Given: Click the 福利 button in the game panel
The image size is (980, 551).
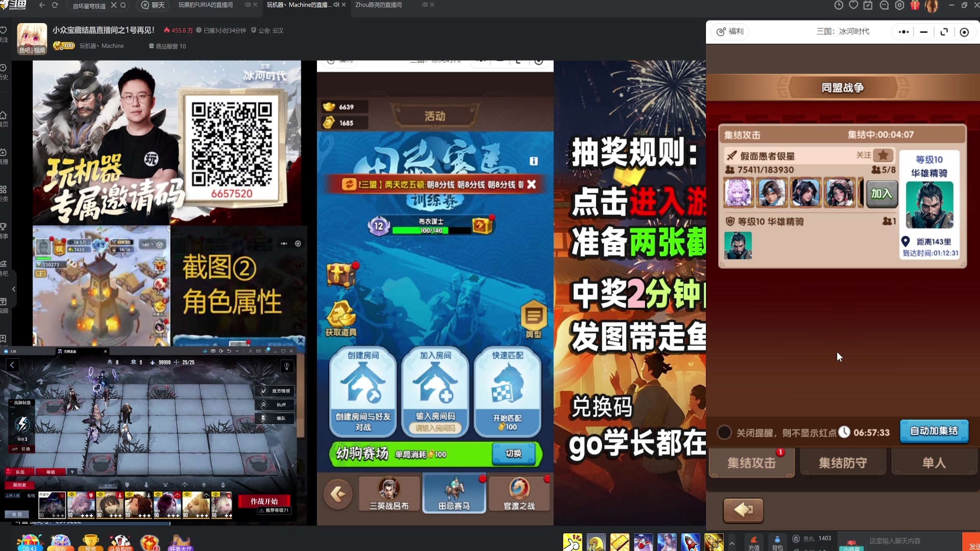Looking at the screenshot, I should [730, 32].
